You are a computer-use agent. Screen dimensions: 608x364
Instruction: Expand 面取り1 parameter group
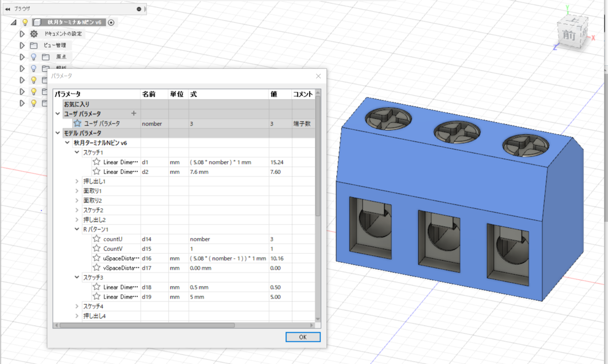tap(77, 191)
